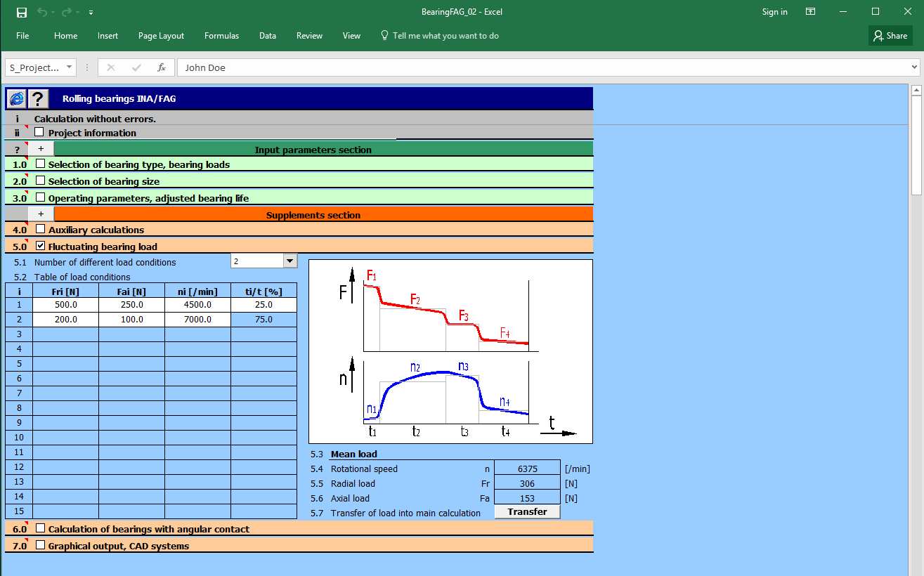Click the formula bar containing John Doe
The height and width of the screenshot is (576, 924).
(542, 68)
